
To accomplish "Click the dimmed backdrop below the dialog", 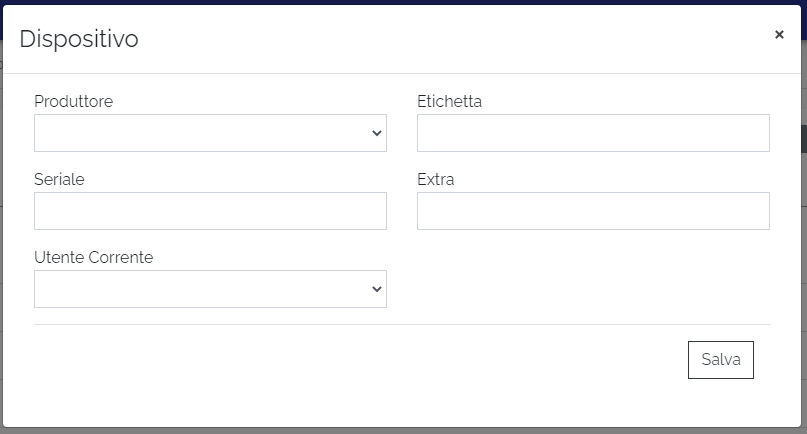I will pyautogui.click(x=400, y=430).
